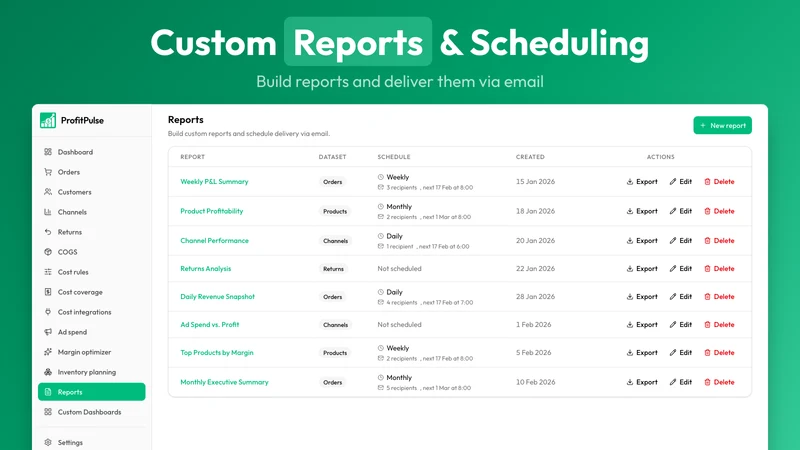The height and width of the screenshot is (450, 800).
Task: Click the ProfitPulse logo icon
Action: [x=48, y=120]
